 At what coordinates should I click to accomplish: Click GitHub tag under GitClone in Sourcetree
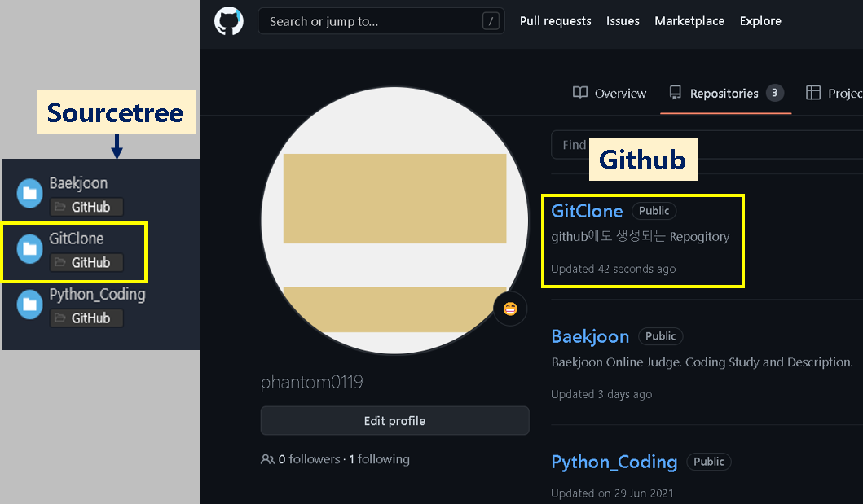86,263
